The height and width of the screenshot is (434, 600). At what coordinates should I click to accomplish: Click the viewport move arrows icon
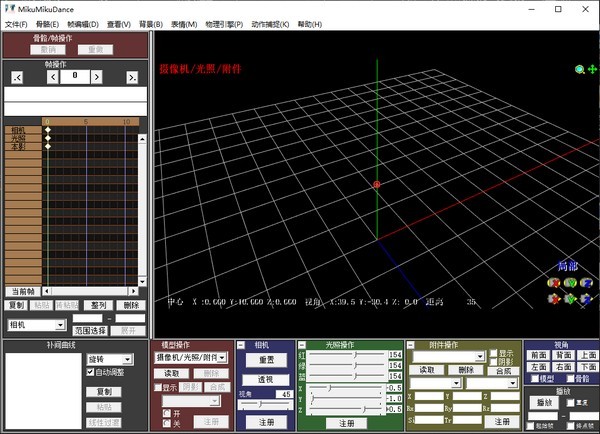(591, 70)
